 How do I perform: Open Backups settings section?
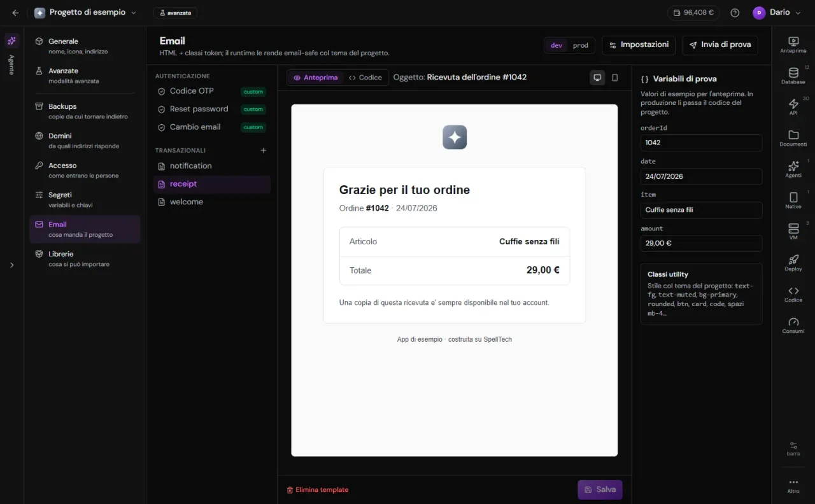click(85, 111)
